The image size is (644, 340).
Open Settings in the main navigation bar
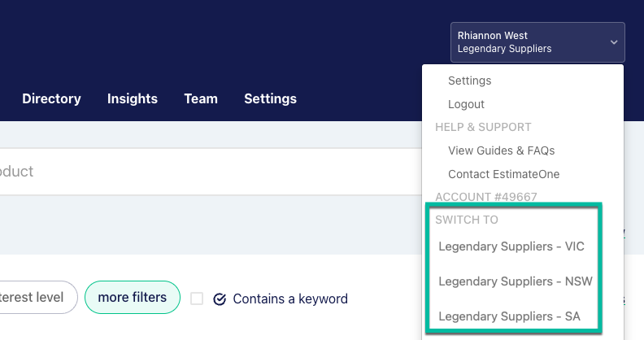tap(270, 98)
